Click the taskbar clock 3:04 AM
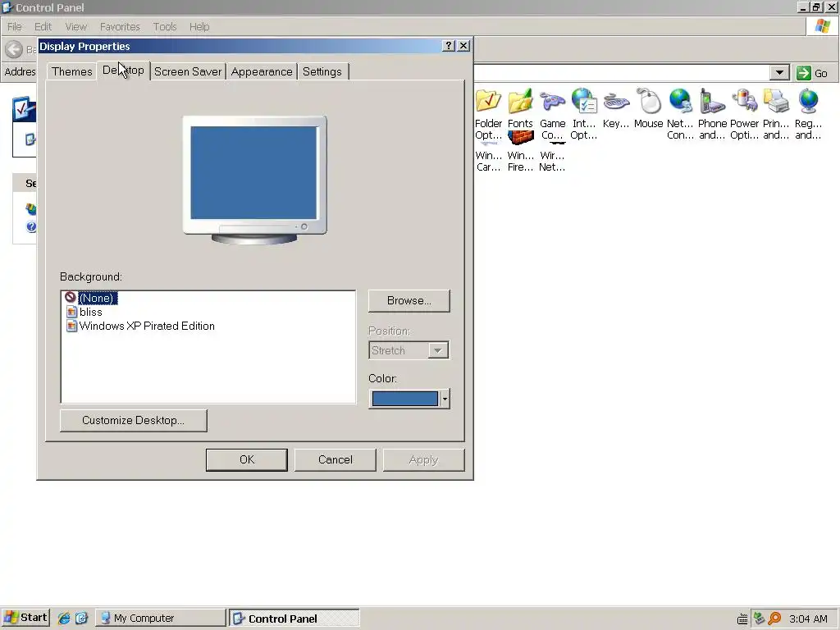 [x=808, y=619]
